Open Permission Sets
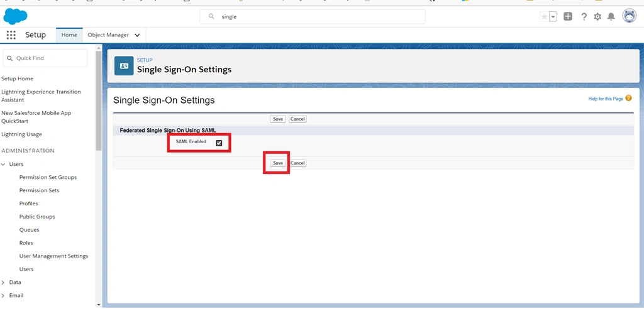The width and height of the screenshot is (644, 309). (39, 190)
